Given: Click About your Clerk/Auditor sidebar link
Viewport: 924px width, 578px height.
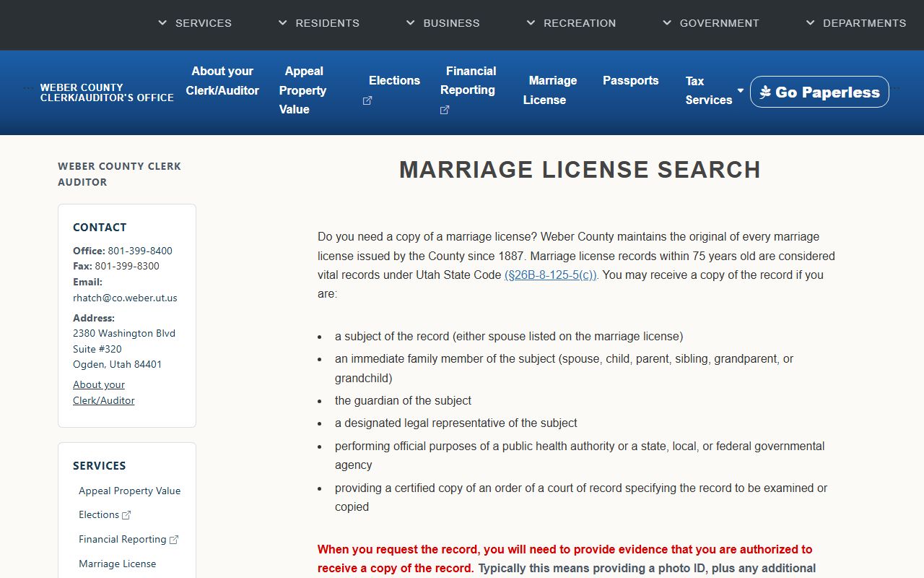Looking at the screenshot, I should coord(104,392).
